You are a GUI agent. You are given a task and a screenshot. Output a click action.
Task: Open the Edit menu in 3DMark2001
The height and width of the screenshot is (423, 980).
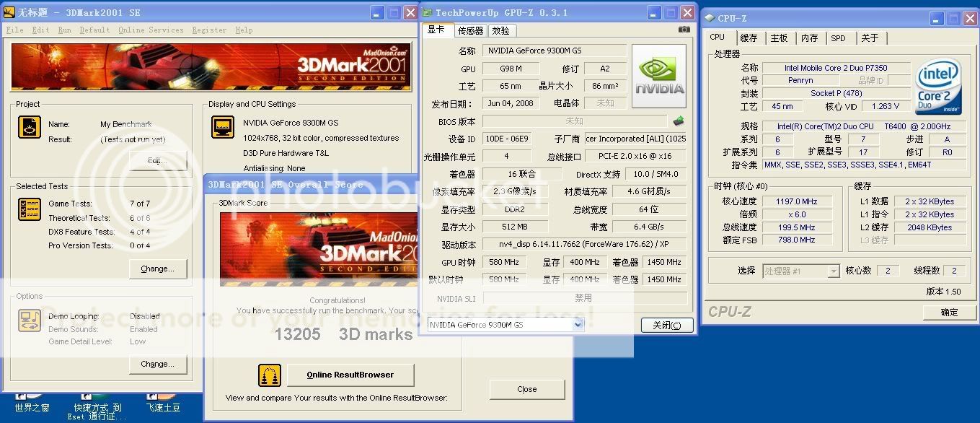point(40,30)
